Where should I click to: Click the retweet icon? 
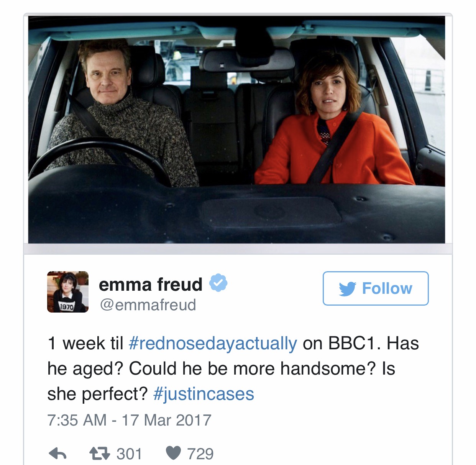100,454
